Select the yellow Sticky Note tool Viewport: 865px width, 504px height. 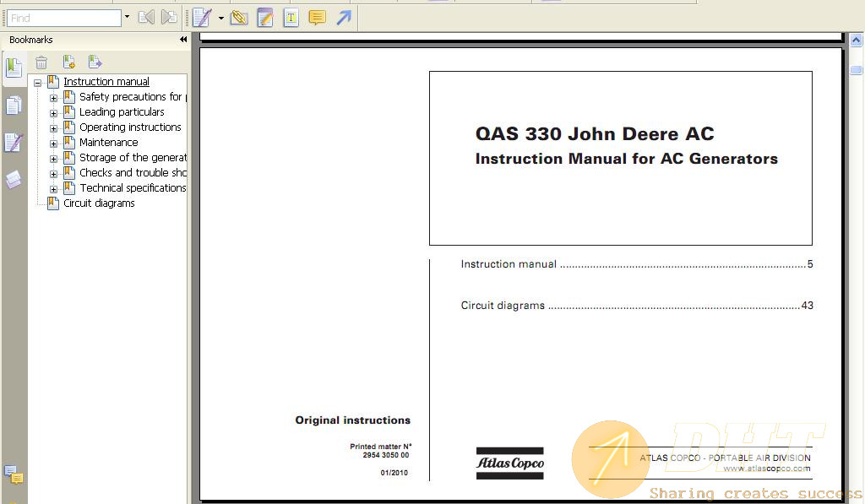click(x=318, y=18)
